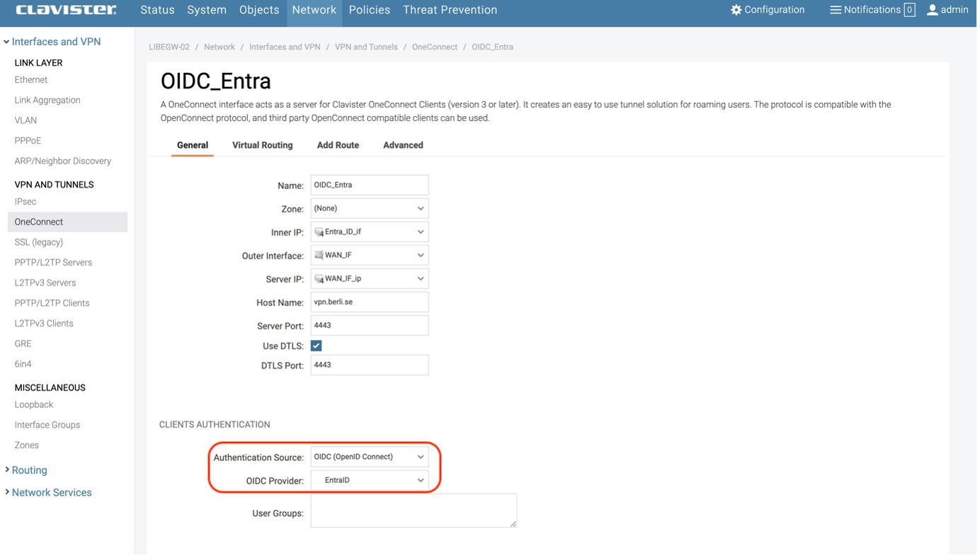Open the Policies menu
This screenshot has height=558, width=980.
(x=370, y=10)
